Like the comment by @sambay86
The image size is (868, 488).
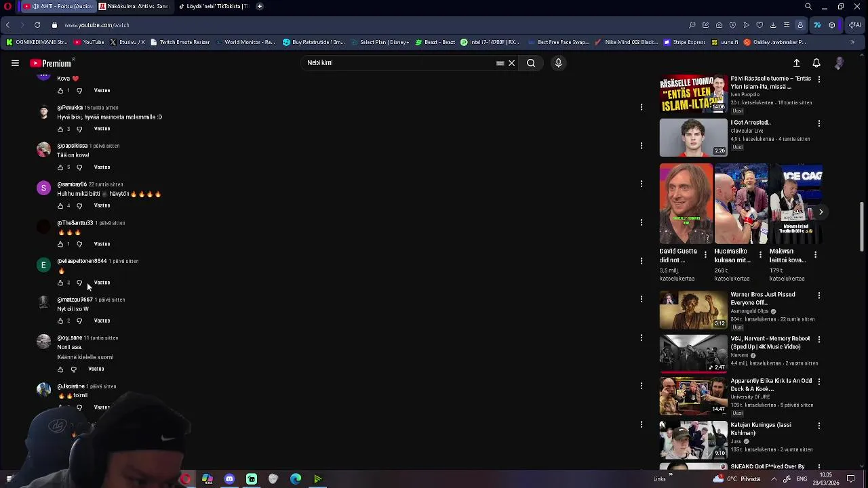coord(60,205)
